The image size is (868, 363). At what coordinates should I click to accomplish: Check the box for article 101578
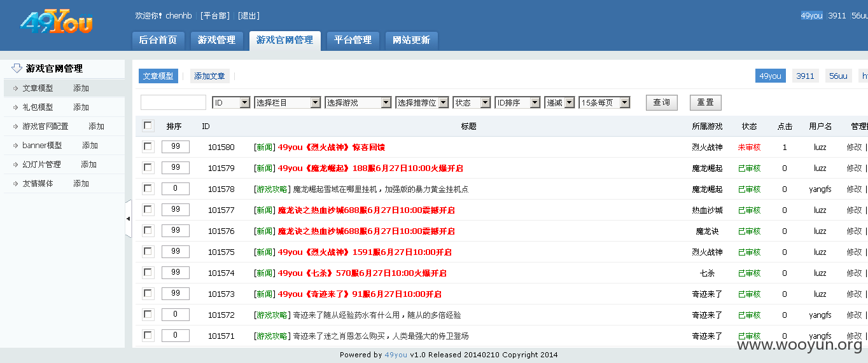click(148, 189)
